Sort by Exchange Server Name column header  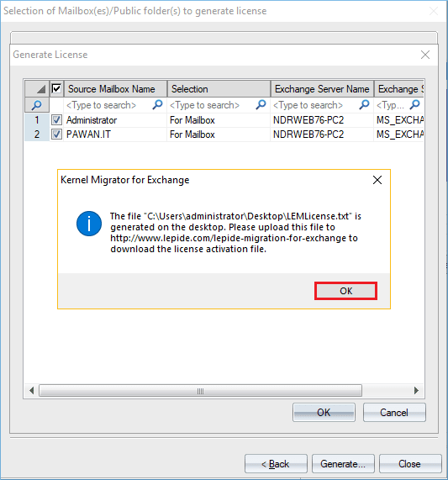[322, 89]
